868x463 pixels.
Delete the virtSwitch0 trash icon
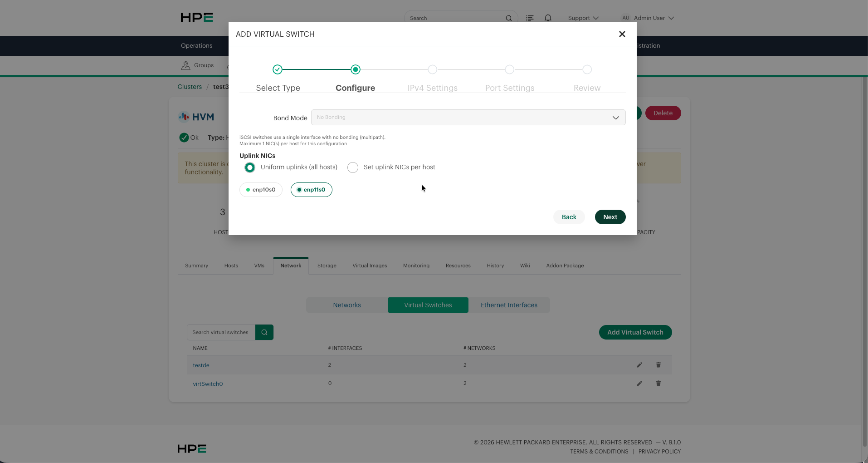point(658,384)
